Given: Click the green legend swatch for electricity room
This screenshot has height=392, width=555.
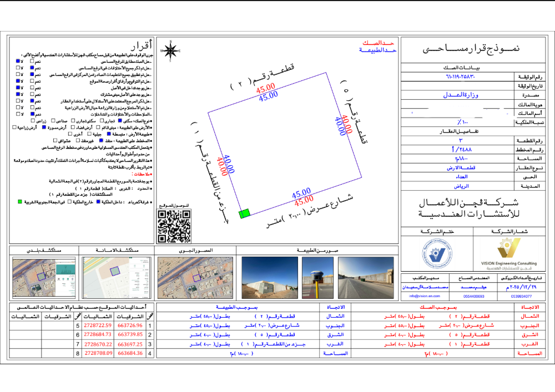Looking at the screenshot, I should pyautogui.click(x=20, y=202).
